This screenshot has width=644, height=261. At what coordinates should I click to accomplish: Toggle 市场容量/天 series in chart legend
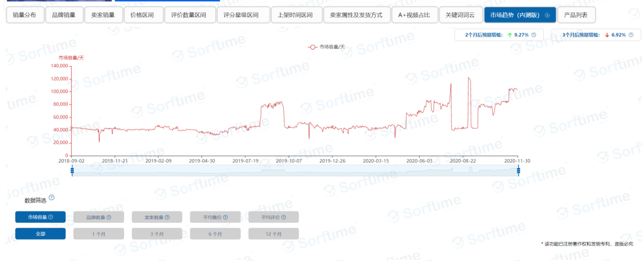(327, 47)
